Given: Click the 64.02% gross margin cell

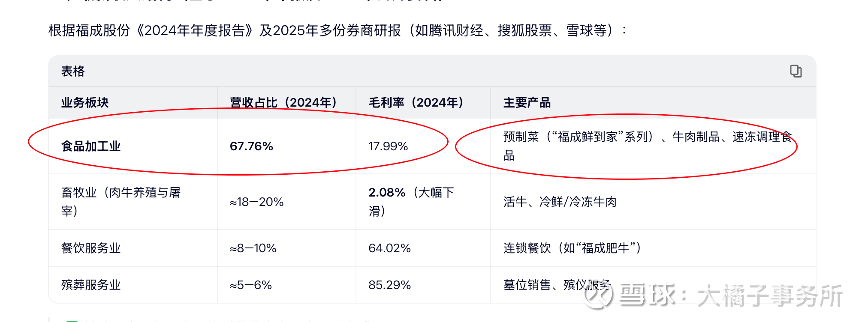Looking at the screenshot, I should [x=389, y=248].
